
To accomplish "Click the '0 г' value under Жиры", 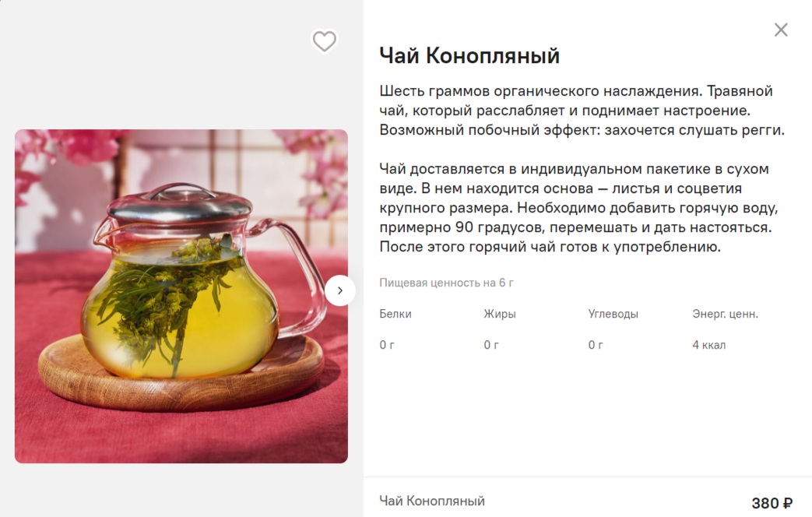I will [x=491, y=345].
